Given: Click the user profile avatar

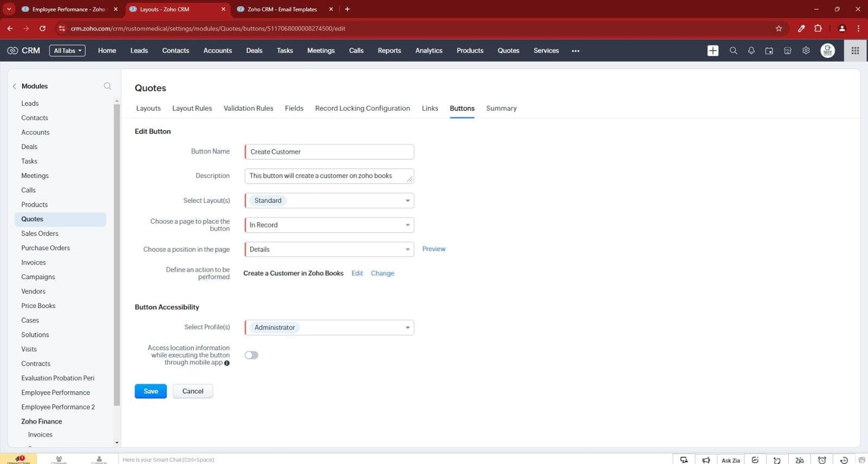Looking at the screenshot, I should click(827, 50).
